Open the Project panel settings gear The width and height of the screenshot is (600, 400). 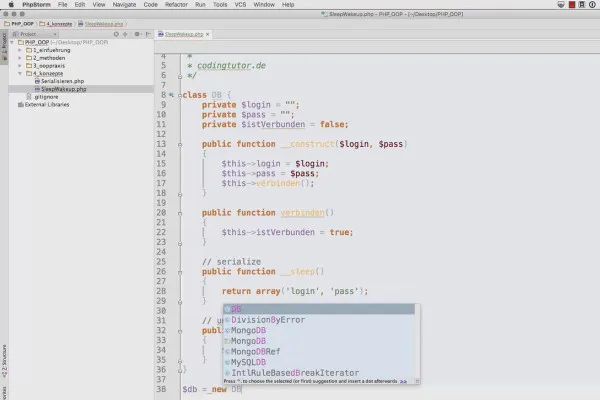137,34
